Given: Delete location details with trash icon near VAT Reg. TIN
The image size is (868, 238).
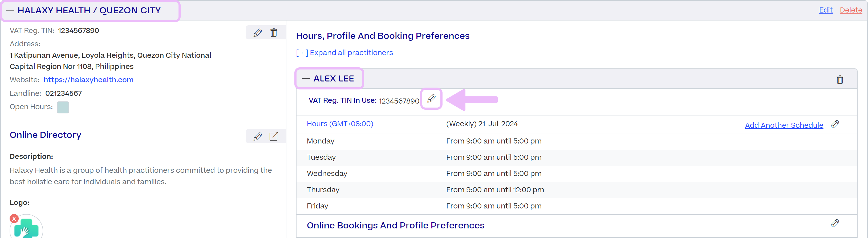Looking at the screenshot, I should click(x=274, y=33).
